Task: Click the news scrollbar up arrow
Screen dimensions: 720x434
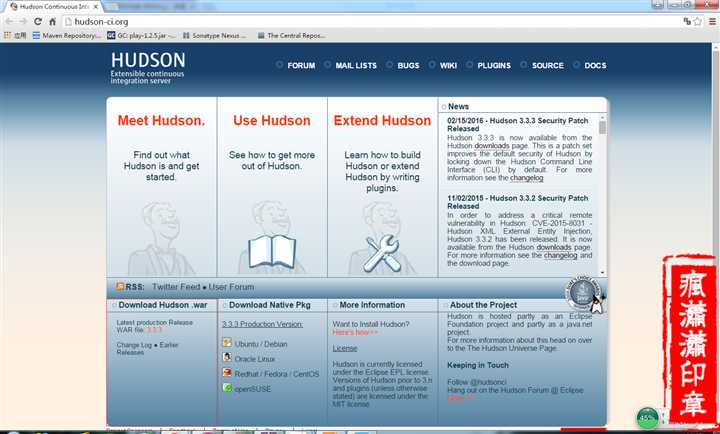Action: pyautogui.click(x=602, y=118)
